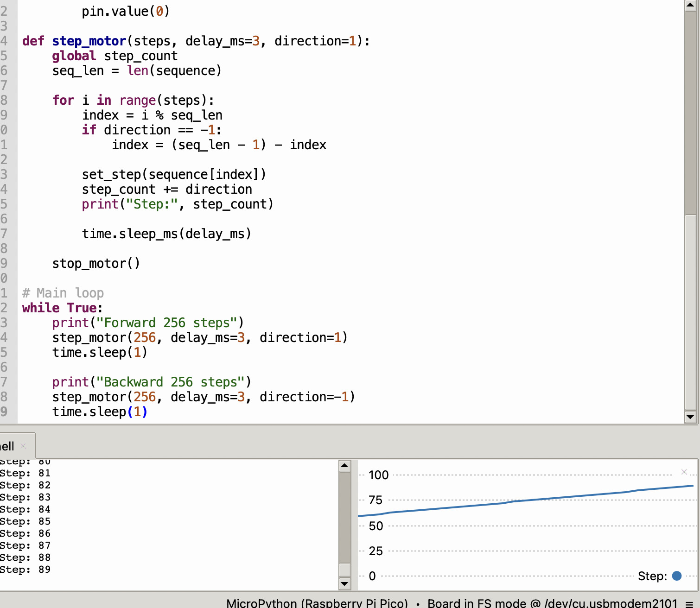Click the Shell scrollbar up arrow

pos(345,466)
